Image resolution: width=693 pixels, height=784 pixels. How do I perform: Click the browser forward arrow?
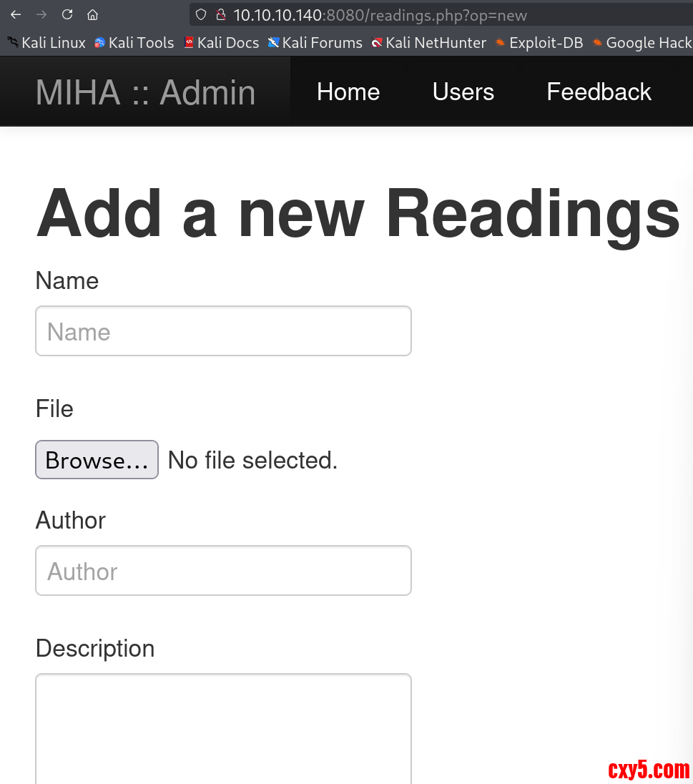click(x=41, y=14)
